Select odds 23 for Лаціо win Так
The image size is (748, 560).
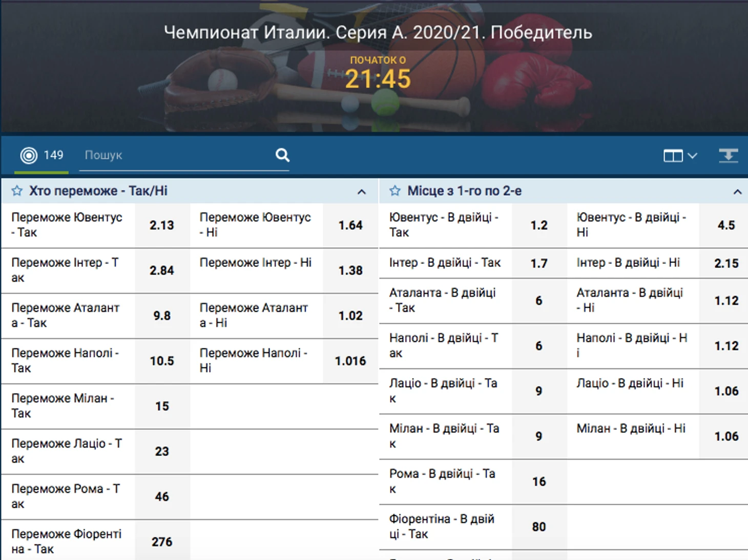(162, 451)
